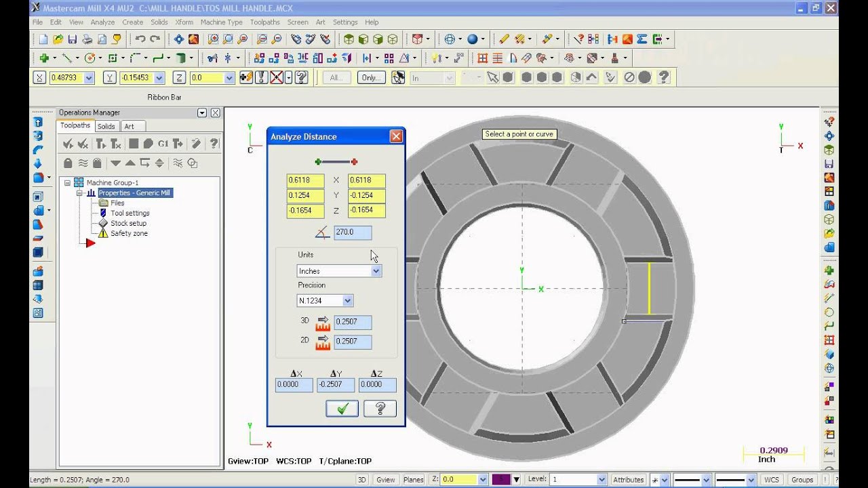868x488 pixels.
Task: Click the Save diskette icon
Action: [x=73, y=39]
